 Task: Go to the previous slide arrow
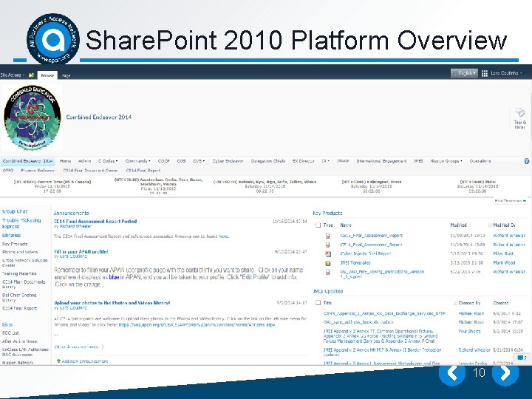452,373
